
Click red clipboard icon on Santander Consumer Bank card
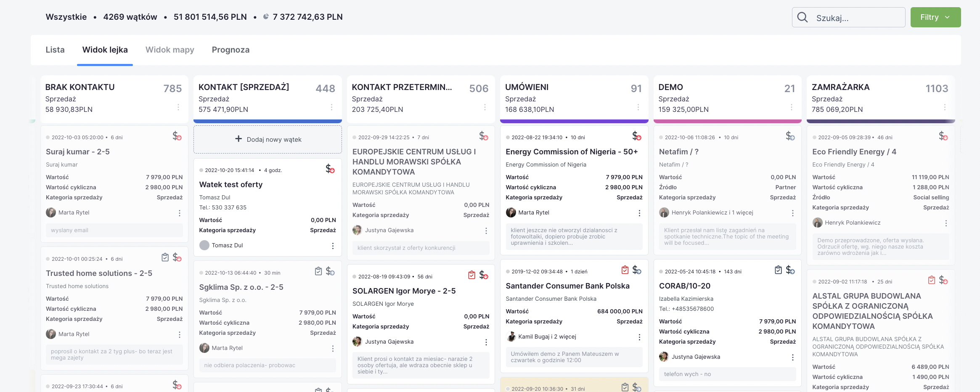tap(625, 270)
